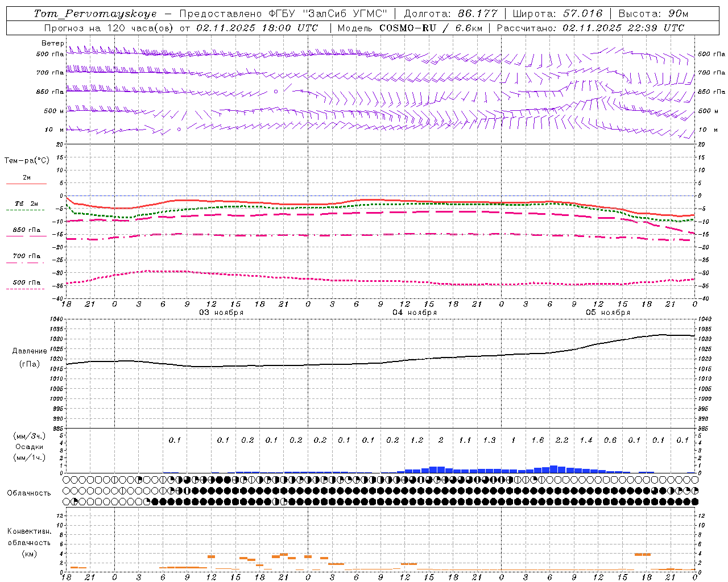Click the Ветер wind panel label
The image size is (728, 582).
[52, 43]
